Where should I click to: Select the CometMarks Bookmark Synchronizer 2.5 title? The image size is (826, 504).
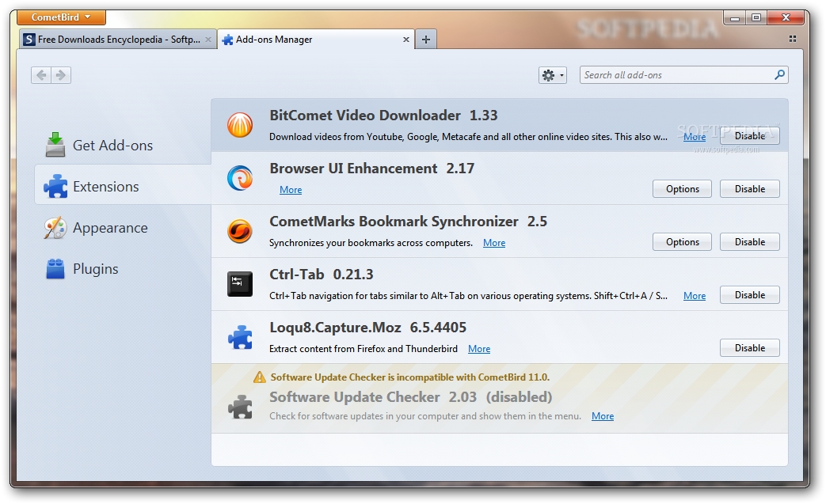[409, 222]
